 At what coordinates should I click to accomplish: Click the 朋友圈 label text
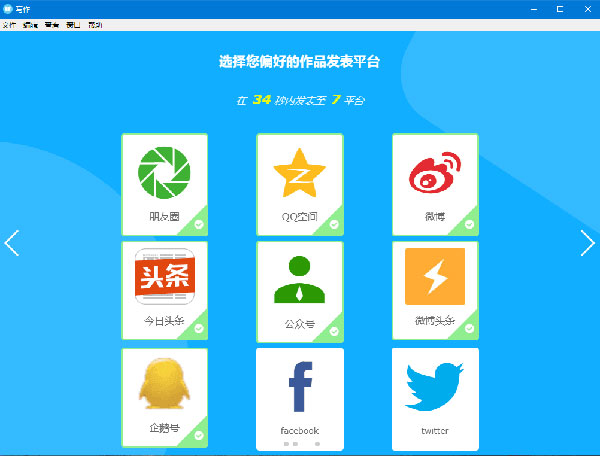click(164, 217)
